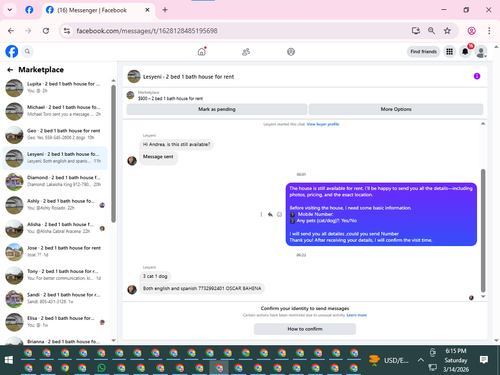Open the zoom magnifier in address bar
Screen dimensions: 500x375
[431, 31]
